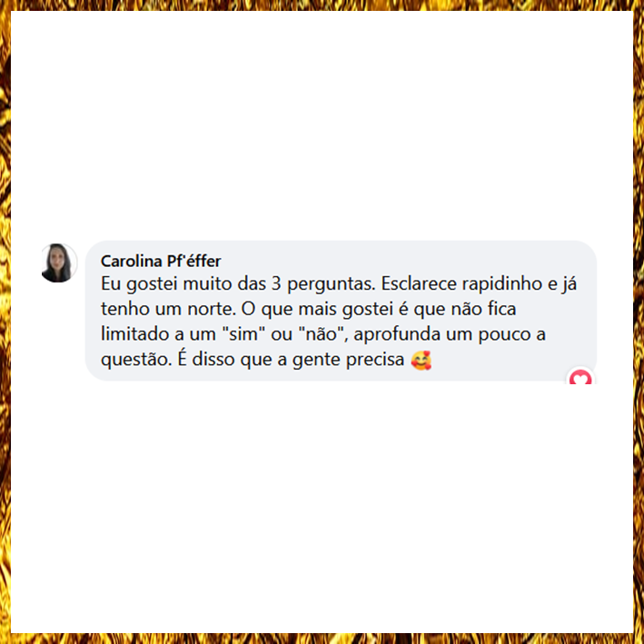Screen dimensions: 644x644
Task: Click the word "fica" ending second line
Action: click(502, 309)
